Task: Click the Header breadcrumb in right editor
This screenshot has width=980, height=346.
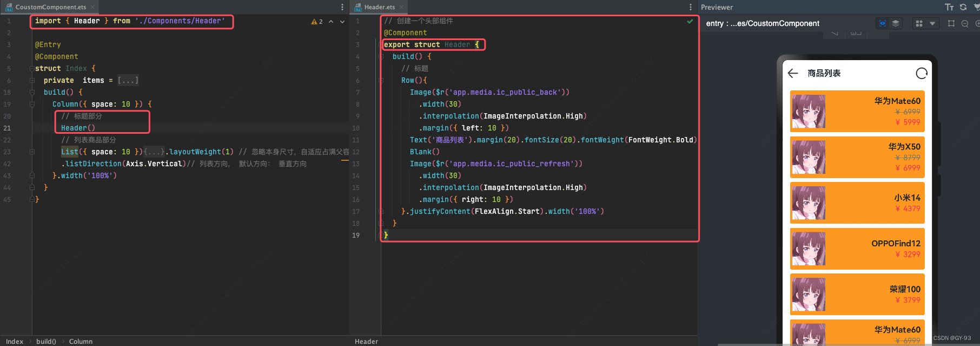Action: tap(366, 341)
